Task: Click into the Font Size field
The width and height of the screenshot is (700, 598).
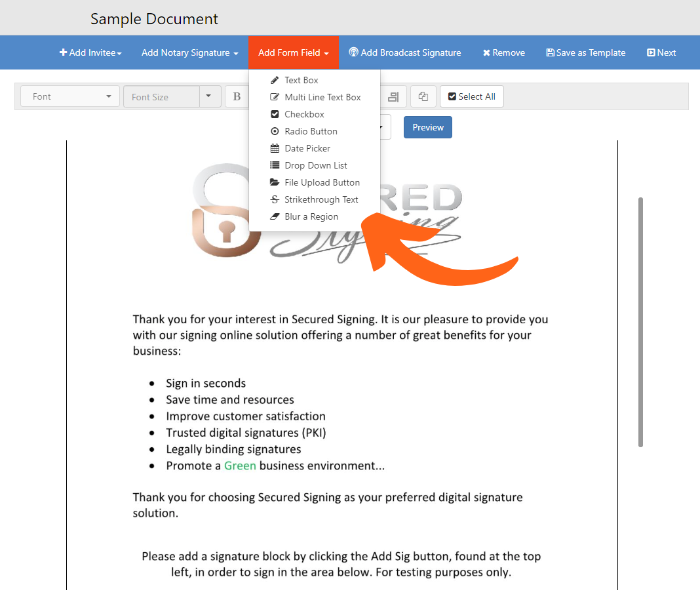Action: coord(161,97)
